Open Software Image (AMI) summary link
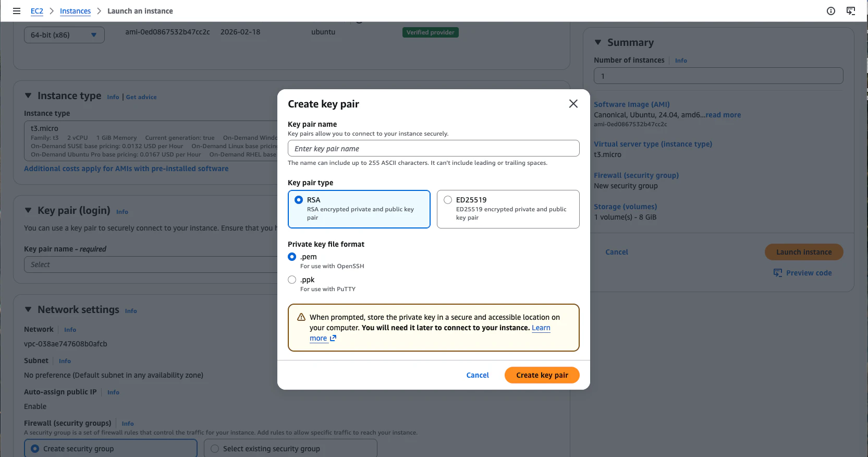This screenshot has width=868, height=457. [x=632, y=104]
